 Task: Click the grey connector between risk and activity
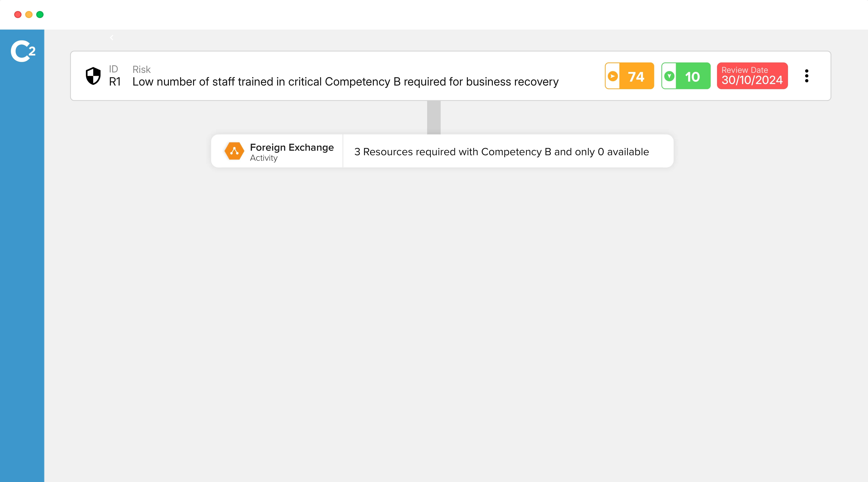(x=434, y=117)
